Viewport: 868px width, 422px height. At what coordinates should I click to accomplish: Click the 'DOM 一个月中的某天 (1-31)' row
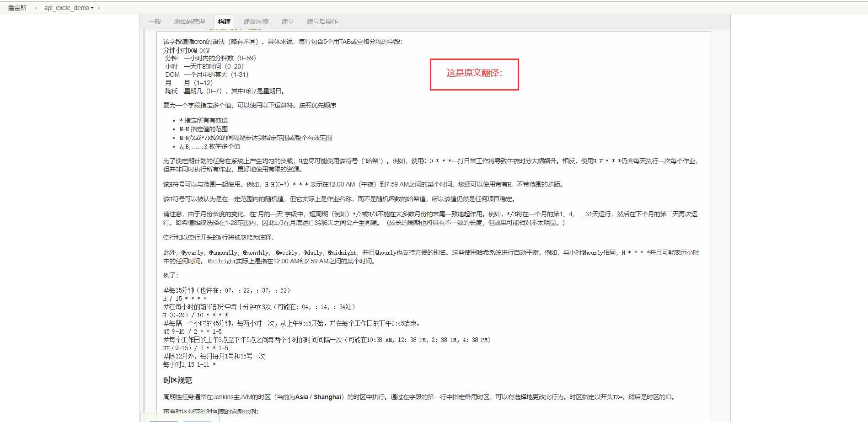click(207, 75)
